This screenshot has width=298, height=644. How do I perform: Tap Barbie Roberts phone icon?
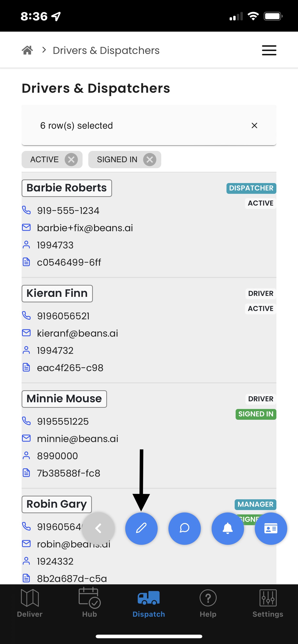click(26, 210)
